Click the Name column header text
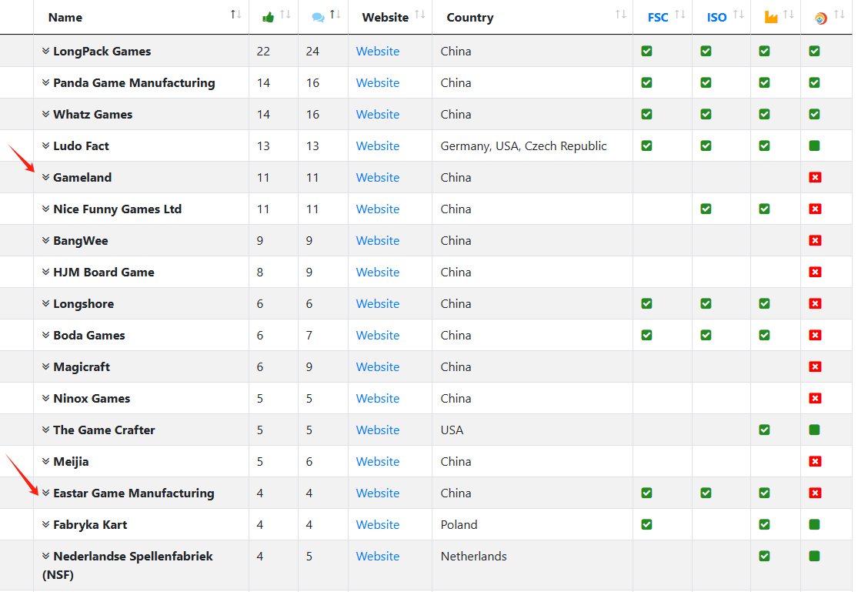 [65, 18]
